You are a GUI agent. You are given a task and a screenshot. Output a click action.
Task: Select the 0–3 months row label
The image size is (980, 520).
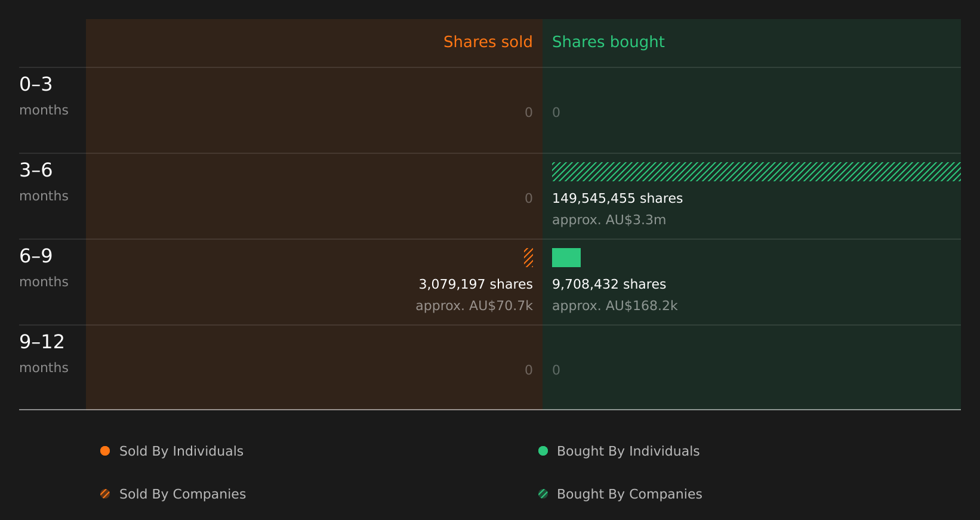point(44,96)
